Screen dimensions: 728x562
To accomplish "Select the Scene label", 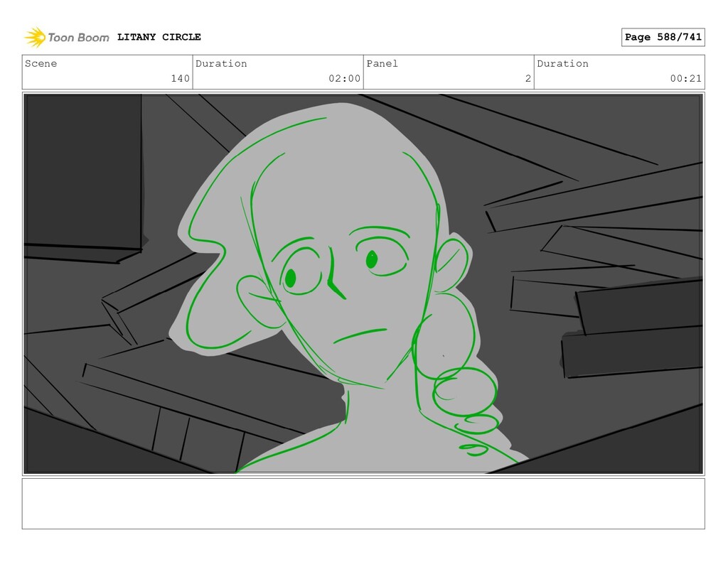I will [x=41, y=63].
